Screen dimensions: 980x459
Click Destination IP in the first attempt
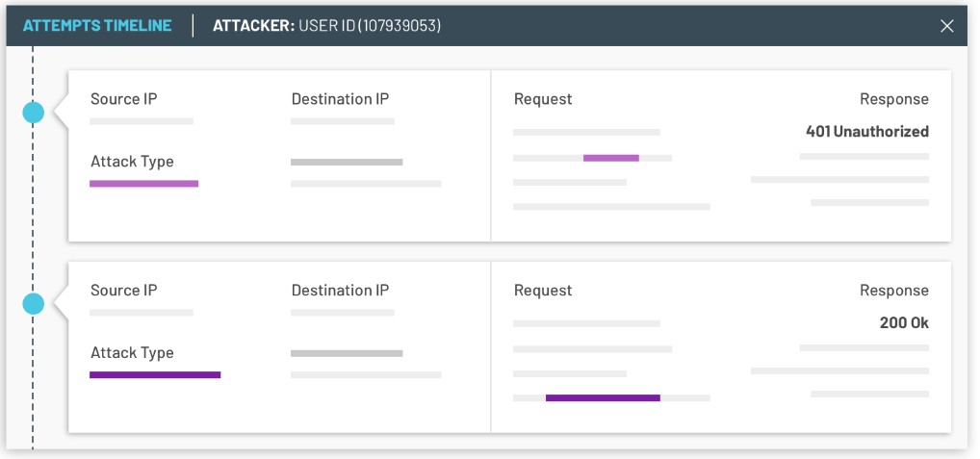click(x=340, y=99)
